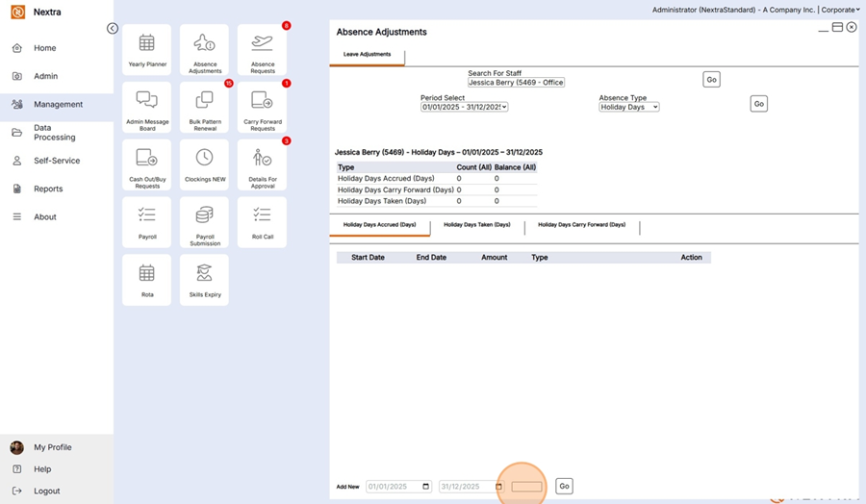
Task: Open the Yearly Planner tile
Action: (x=147, y=50)
